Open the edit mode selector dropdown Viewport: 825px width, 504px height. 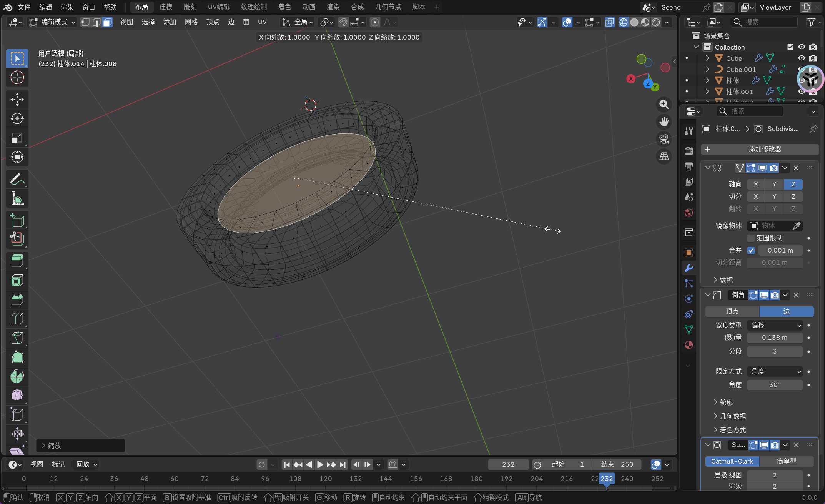(x=53, y=22)
